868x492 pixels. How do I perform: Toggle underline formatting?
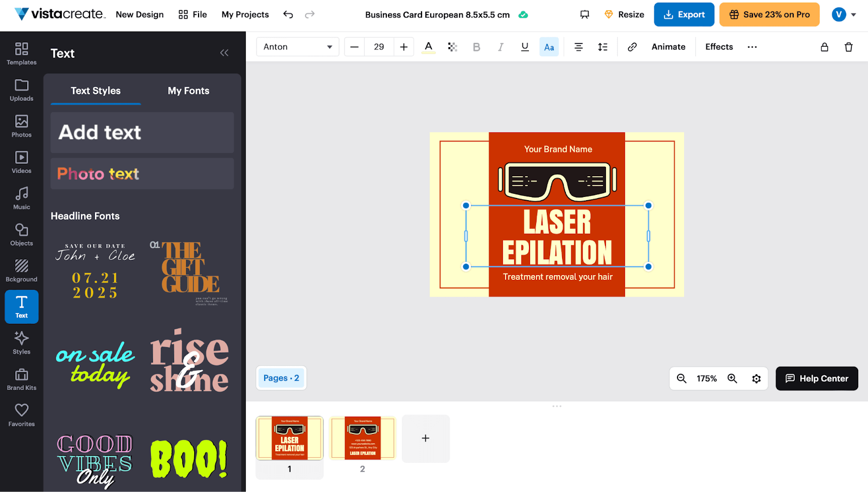[x=525, y=47]
